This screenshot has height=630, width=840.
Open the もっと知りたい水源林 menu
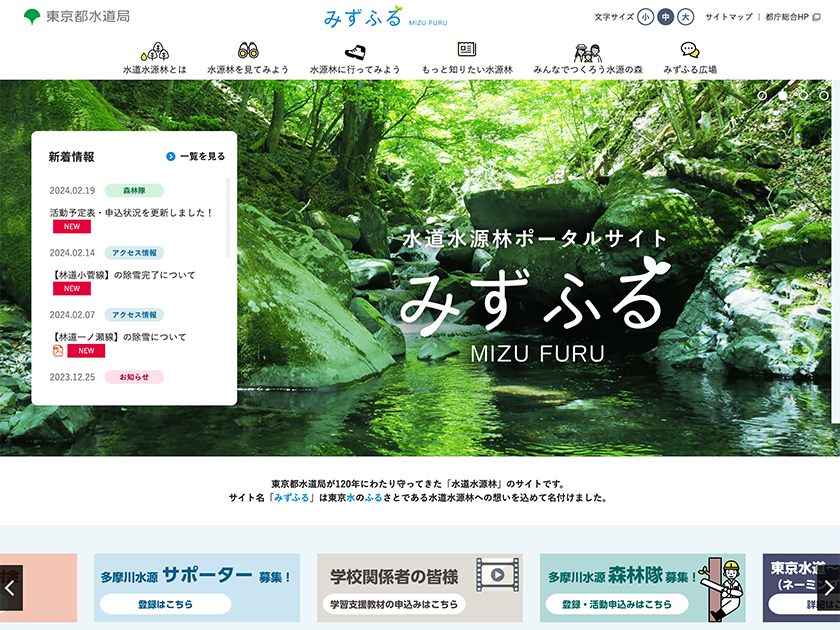point(467,69)
